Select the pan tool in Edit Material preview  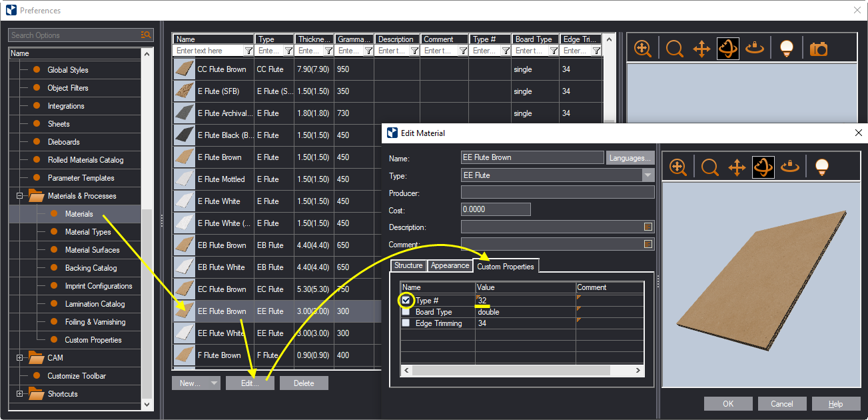tap(736, 167)
